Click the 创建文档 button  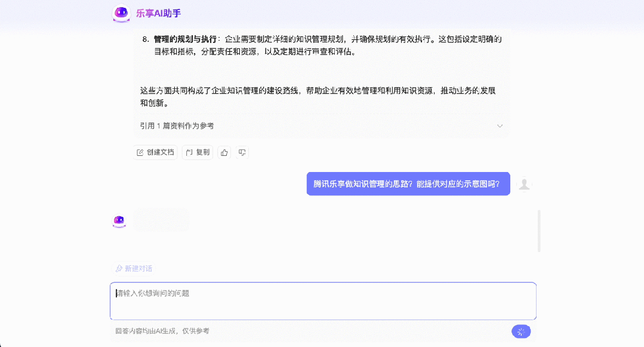pos(155,152)
